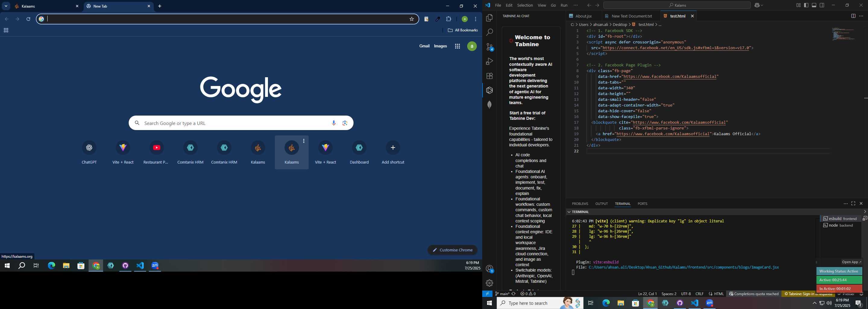The width and height of the screenshot is (868, 309).
Task: Open the Customize Layout control
Action: click(798, 5)
